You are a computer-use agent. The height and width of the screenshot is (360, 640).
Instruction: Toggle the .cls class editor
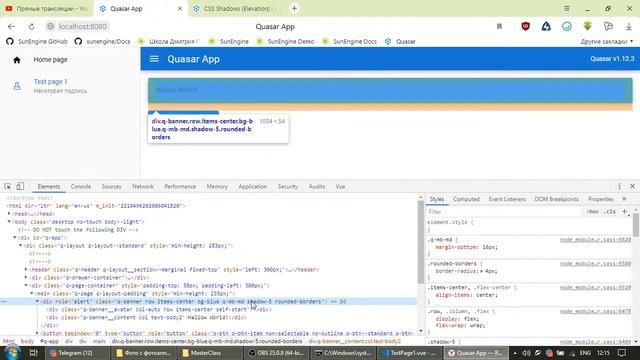pyautogui.click(x=610, y=211)
